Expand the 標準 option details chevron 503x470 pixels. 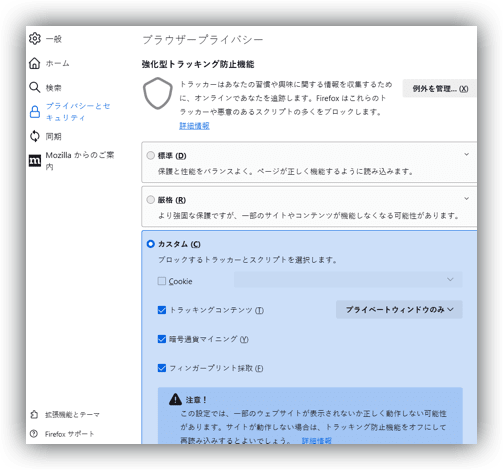467,154
